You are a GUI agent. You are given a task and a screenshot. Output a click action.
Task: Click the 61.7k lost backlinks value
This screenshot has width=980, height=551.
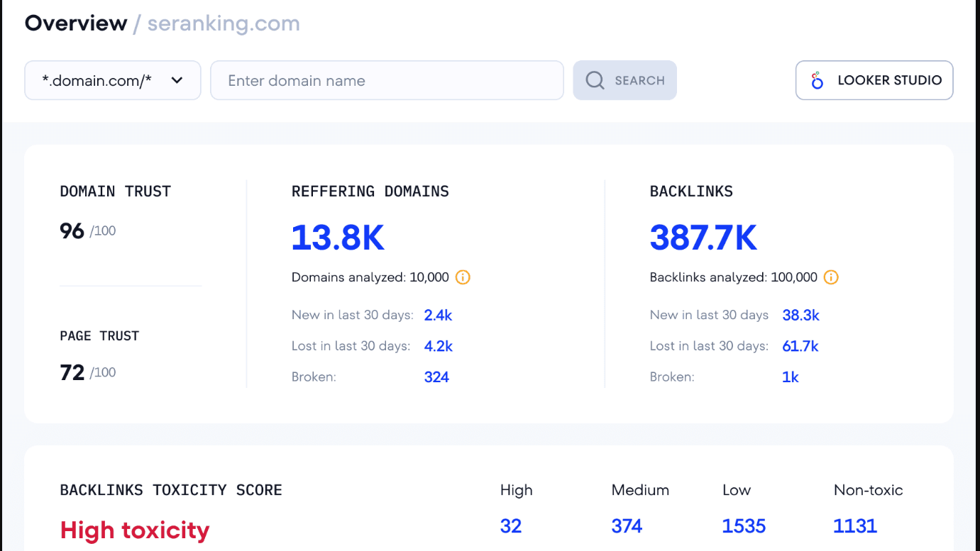(800, 346)
